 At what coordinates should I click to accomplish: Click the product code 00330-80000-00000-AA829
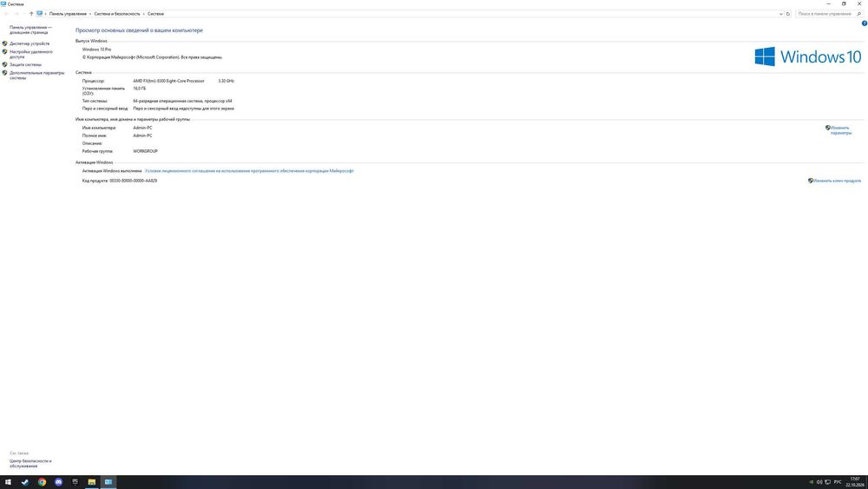134,181
